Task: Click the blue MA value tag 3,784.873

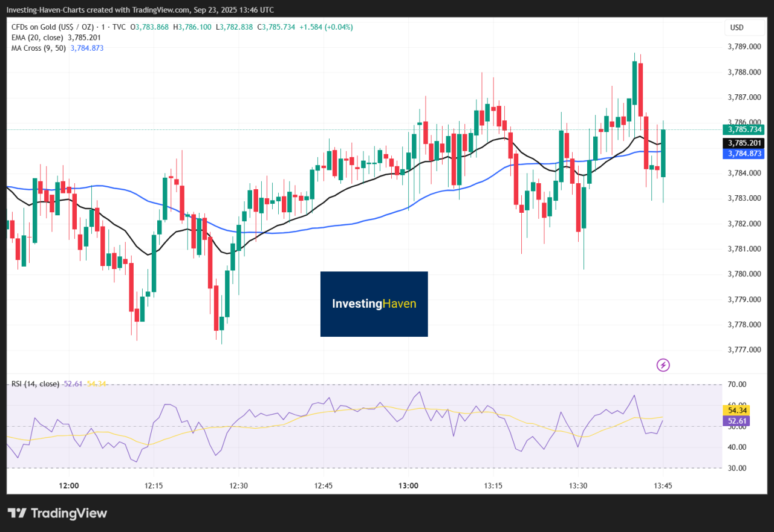Action: [x=745, y=154]
